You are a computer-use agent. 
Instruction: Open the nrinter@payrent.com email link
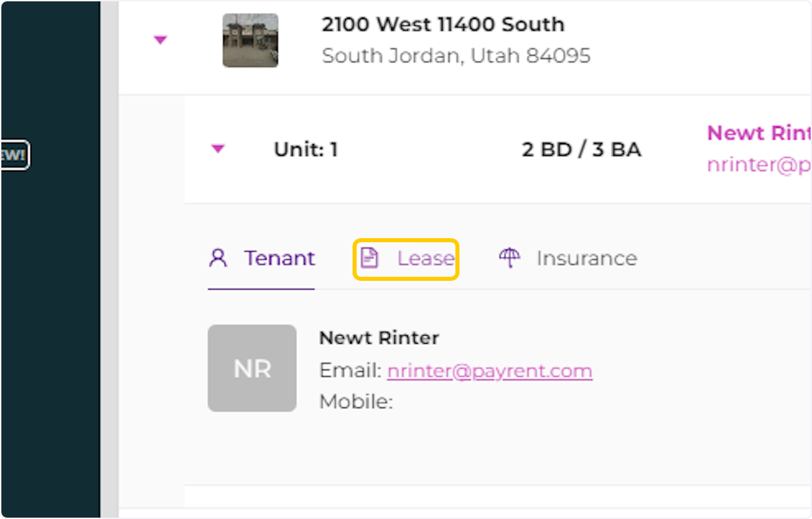(x=489, y=371)
